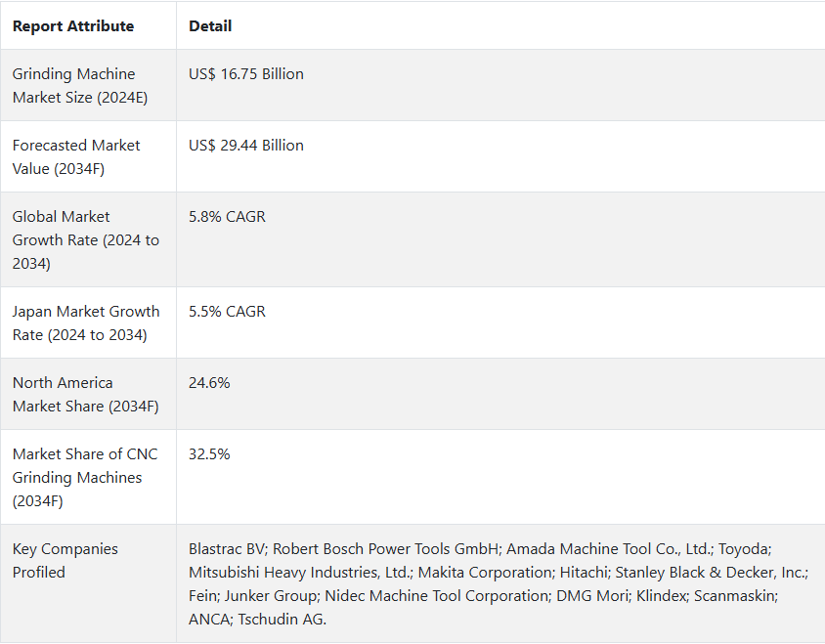Viewport: 825px width, 644px height.
Task: Click the '5.8% CAGR' value
Action: pyautogui.click(x=227, y=217)
